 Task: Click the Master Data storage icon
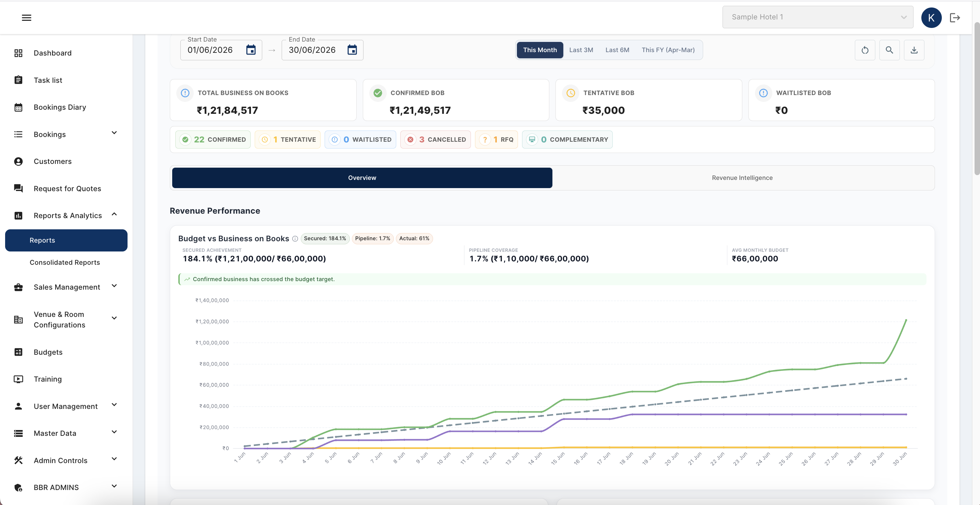pos(18,433)
